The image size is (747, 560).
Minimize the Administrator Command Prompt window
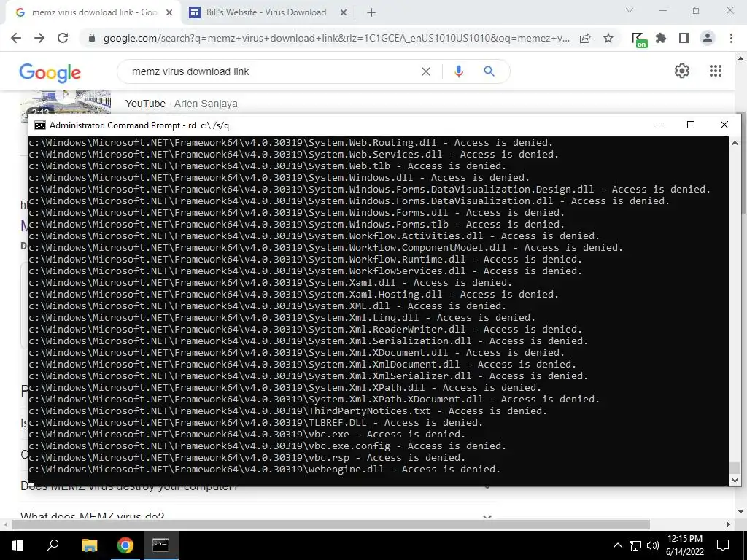(x=658, y=125)
